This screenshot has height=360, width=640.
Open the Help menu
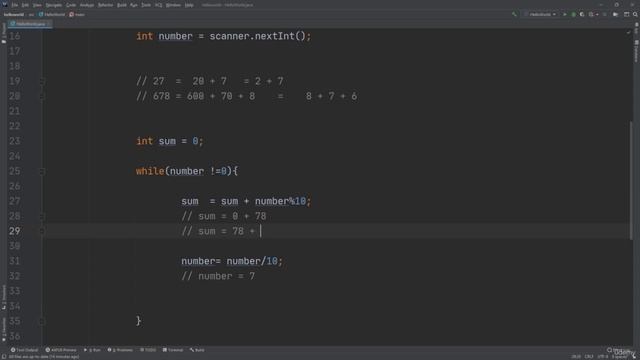coord(189,5)
